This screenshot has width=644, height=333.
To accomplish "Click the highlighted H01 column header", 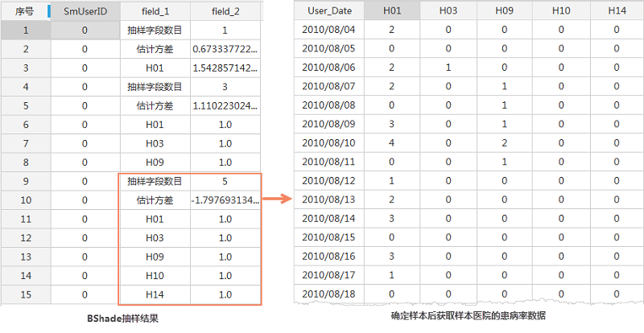I will (391, 10).
